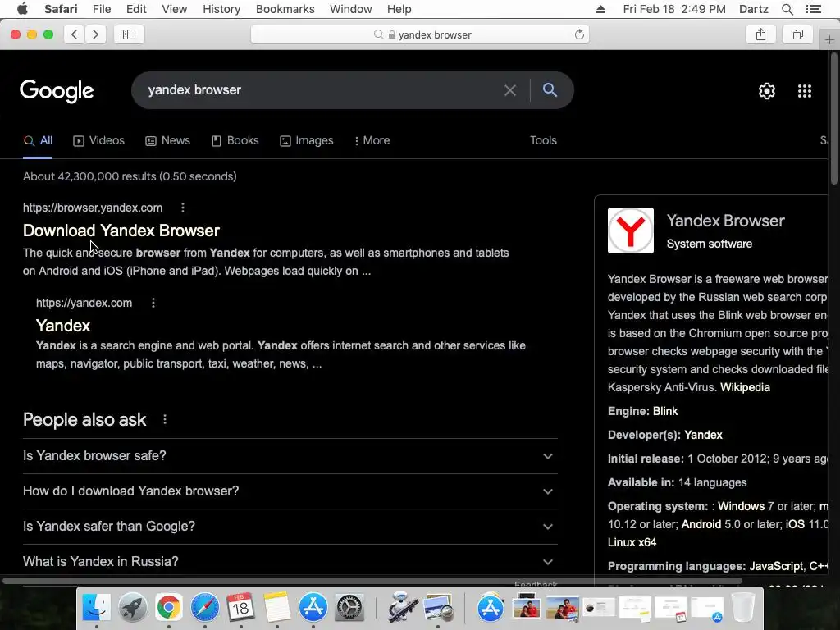Expand 'What is Yandex in Russia?' question
840x630 pixels.
coord(290,561)
